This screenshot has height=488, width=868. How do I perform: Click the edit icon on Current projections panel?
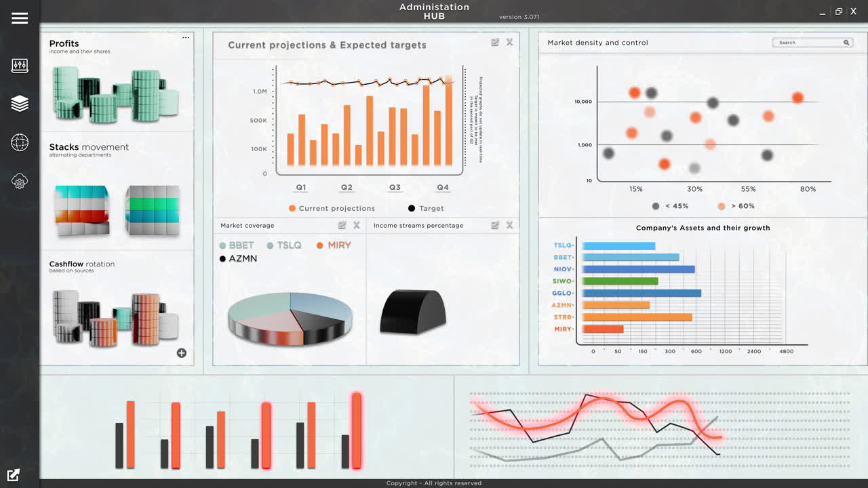click(496, 42)
